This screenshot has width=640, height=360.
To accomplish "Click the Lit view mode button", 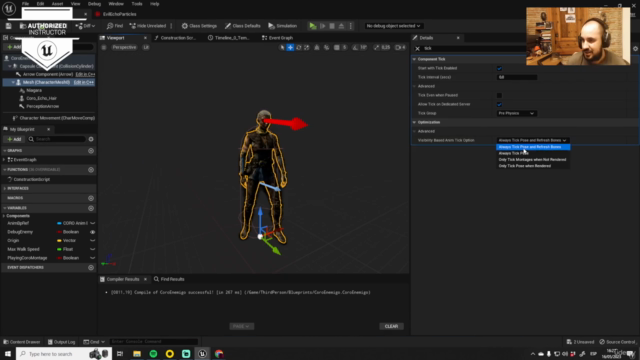I will coord(146,47).
